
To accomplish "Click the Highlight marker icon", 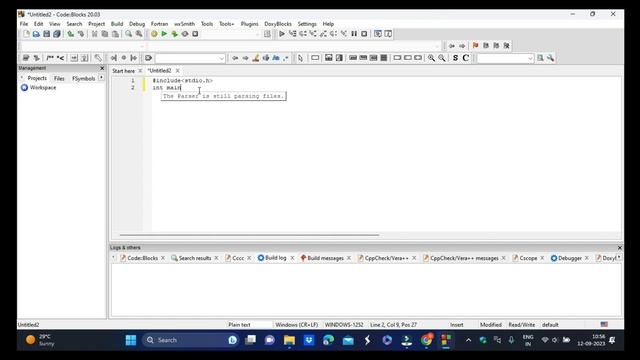I will [x=256, y=58].
